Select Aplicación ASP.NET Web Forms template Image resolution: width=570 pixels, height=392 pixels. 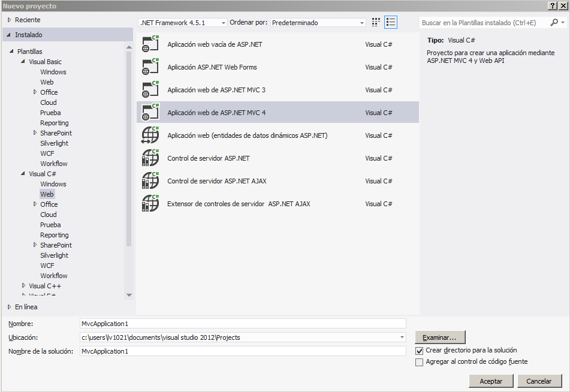pos(278,67)
